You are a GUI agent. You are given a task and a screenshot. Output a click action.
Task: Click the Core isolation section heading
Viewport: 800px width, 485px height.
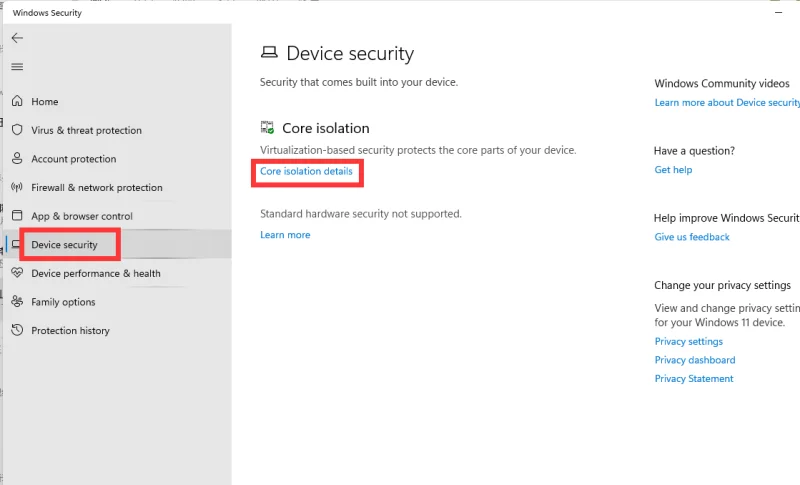[x=326, y=128]
